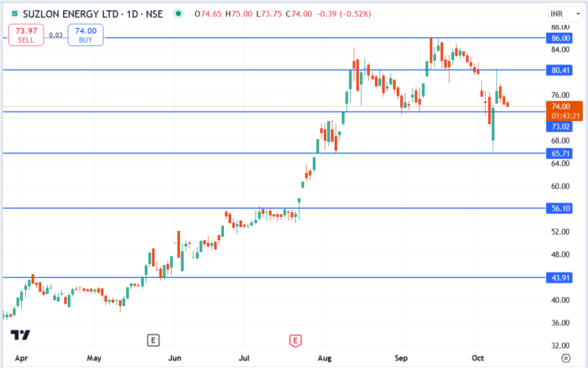Click the close value C74.00
This screenshot has height=368, width=588.
point(299,14)
